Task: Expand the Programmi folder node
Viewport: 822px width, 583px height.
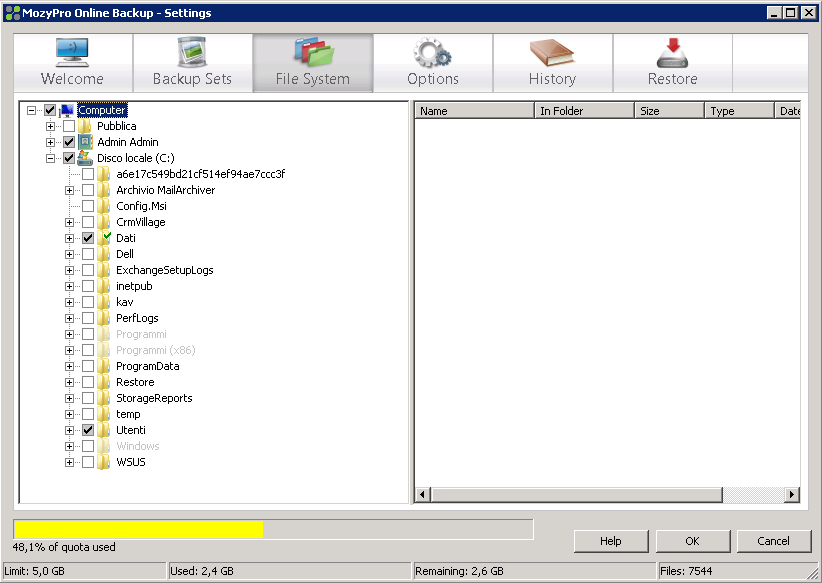Action: (69, 334)
